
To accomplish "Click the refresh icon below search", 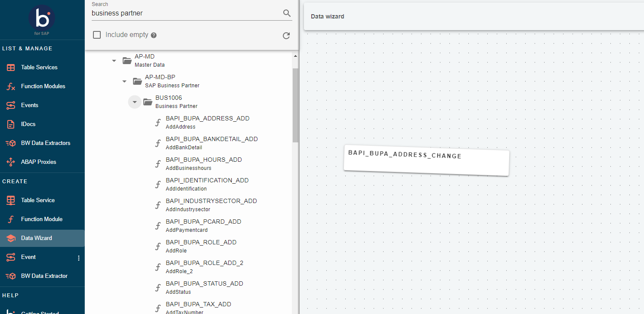I will (286, 36).
